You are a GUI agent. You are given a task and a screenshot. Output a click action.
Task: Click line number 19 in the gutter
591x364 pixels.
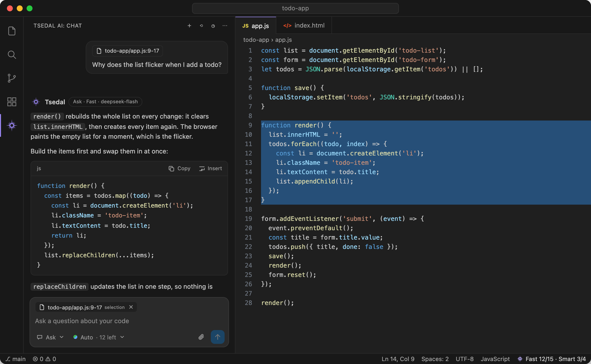[x=248, y=219]
